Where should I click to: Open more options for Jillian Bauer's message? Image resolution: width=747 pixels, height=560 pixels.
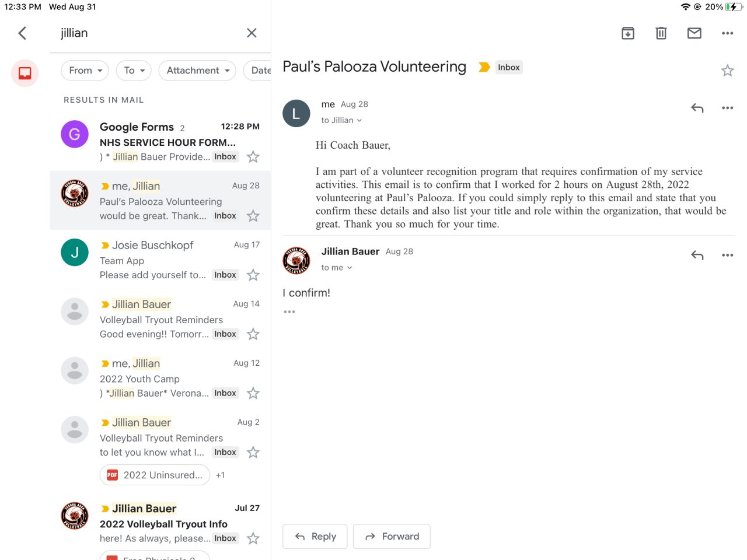(727, 255)
